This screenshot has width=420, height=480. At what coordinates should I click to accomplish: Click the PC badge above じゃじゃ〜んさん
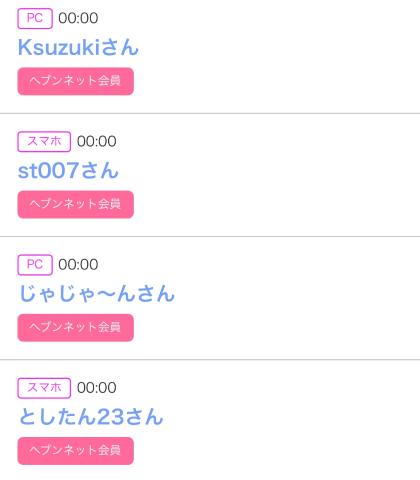35,265
